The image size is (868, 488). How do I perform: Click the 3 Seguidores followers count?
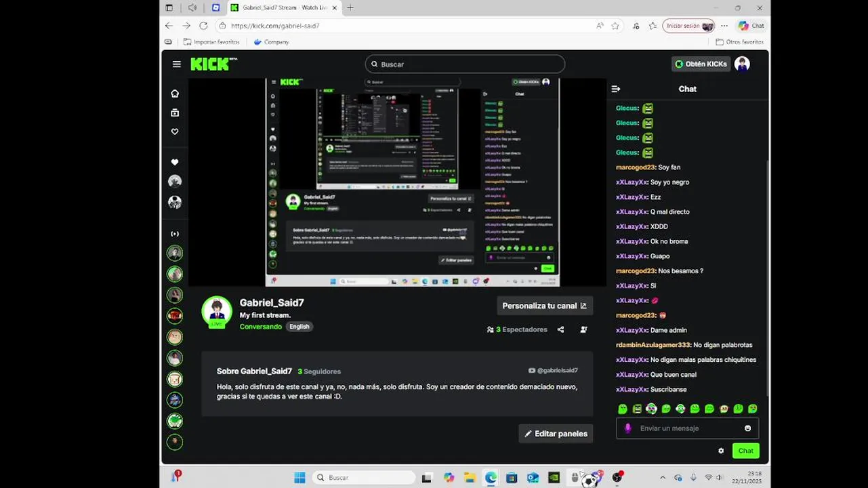319,371
